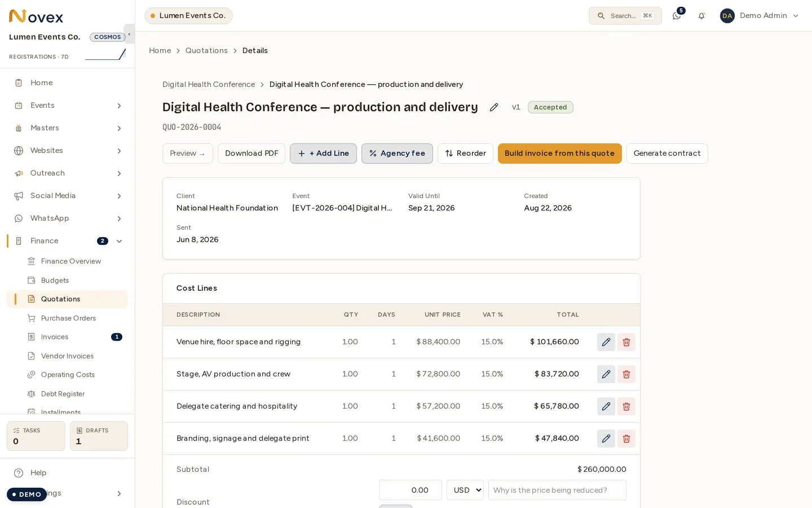Click Build invoice from this quote
The height and width of the screenshot is (508, 812).
pyautogui.click(x=559, y=154)
